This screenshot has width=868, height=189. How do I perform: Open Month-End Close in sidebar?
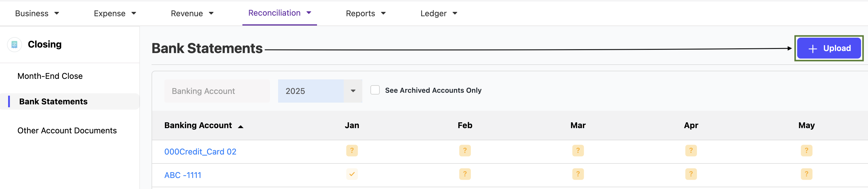point(50,76)
